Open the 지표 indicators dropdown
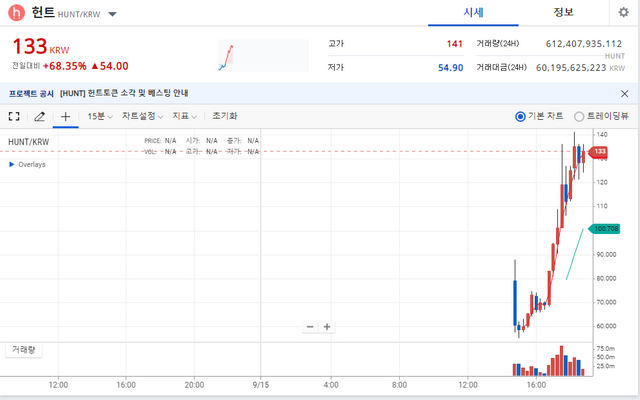 (184, 116)
